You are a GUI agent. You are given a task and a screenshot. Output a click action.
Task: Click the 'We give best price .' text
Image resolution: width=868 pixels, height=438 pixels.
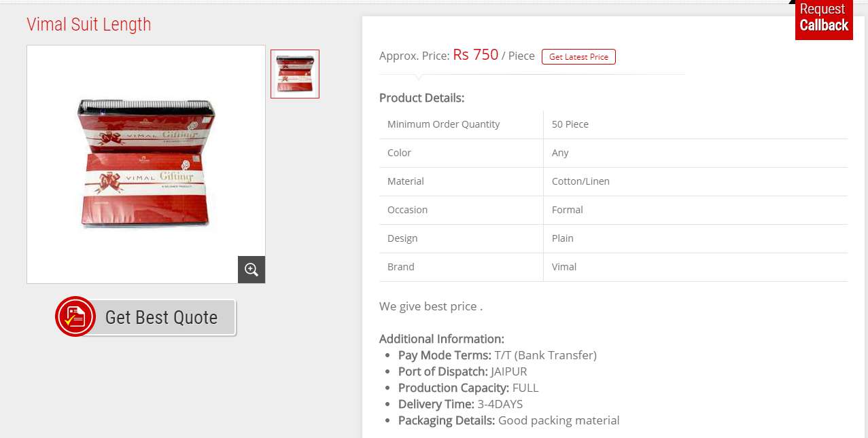click(431, 306)
